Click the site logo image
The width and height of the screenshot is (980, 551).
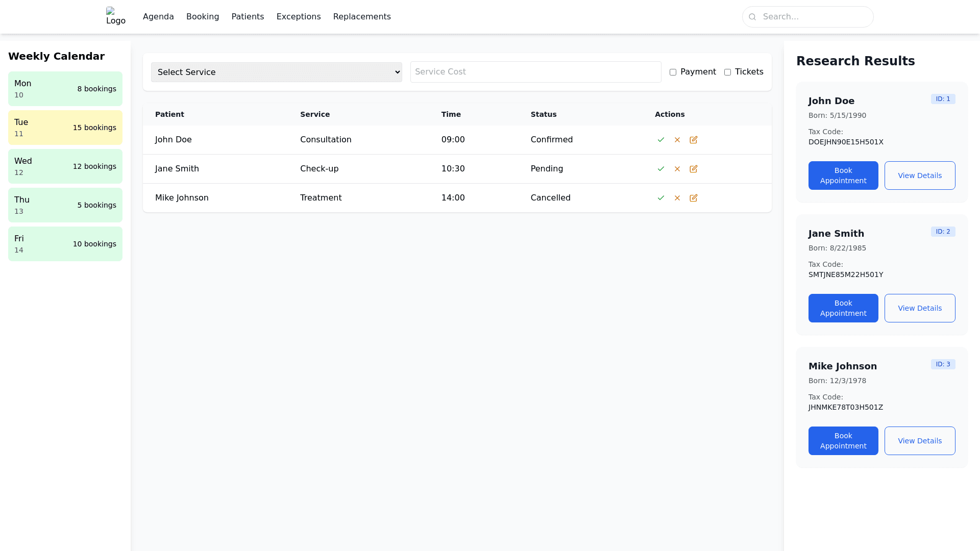[x=115, y=16]
